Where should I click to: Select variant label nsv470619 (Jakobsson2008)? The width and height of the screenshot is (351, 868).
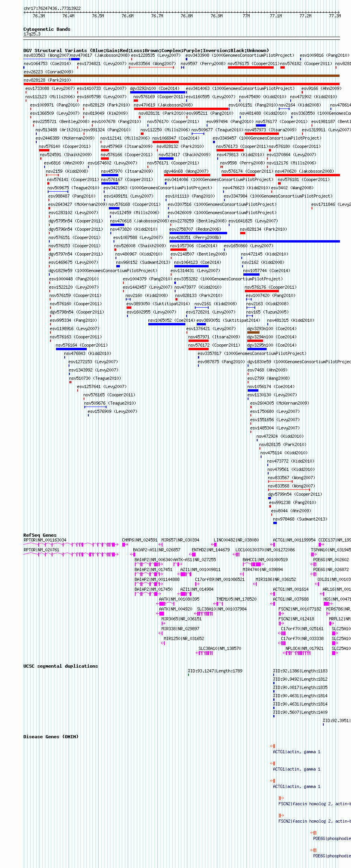(x=163, y=105)
